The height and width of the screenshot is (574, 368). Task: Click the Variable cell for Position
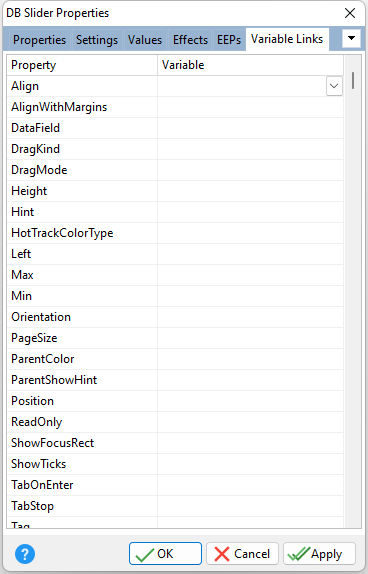(x=250, y=401)
